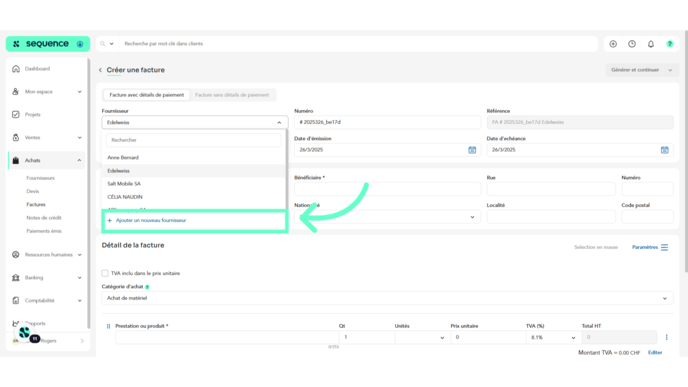The width and height of the screenshot is (688, 387).
Task: Expand the Ventes section chevron
Action: coord(79,137)
